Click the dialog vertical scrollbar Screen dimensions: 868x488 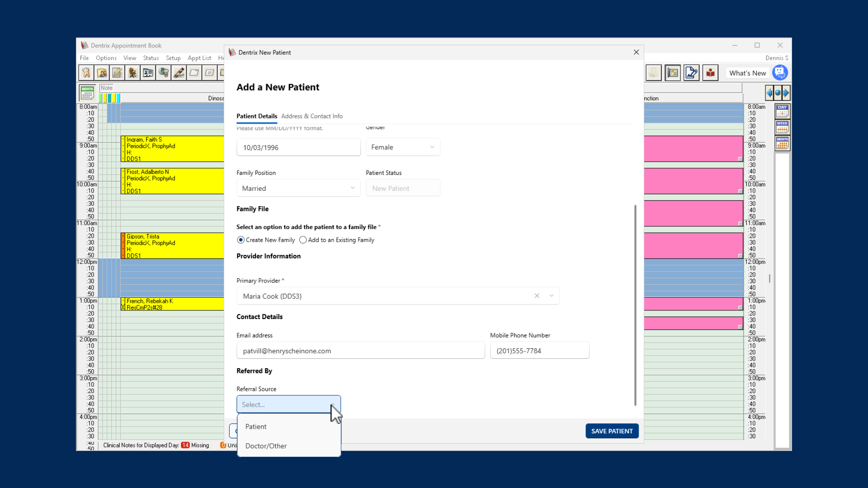point(635,305)
